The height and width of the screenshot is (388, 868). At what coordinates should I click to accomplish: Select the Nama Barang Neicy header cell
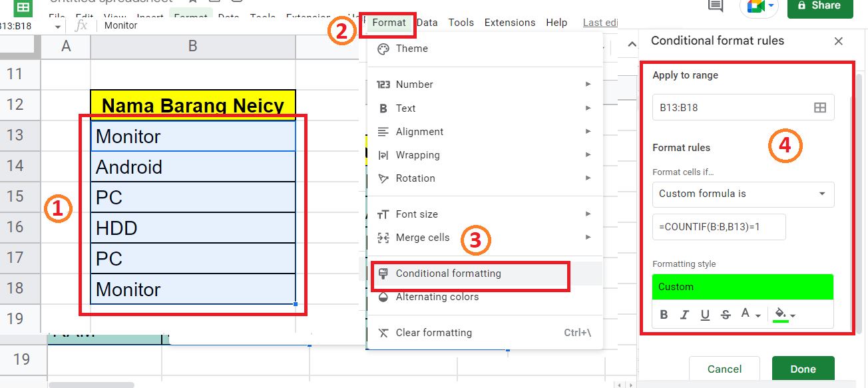[193, 104]
